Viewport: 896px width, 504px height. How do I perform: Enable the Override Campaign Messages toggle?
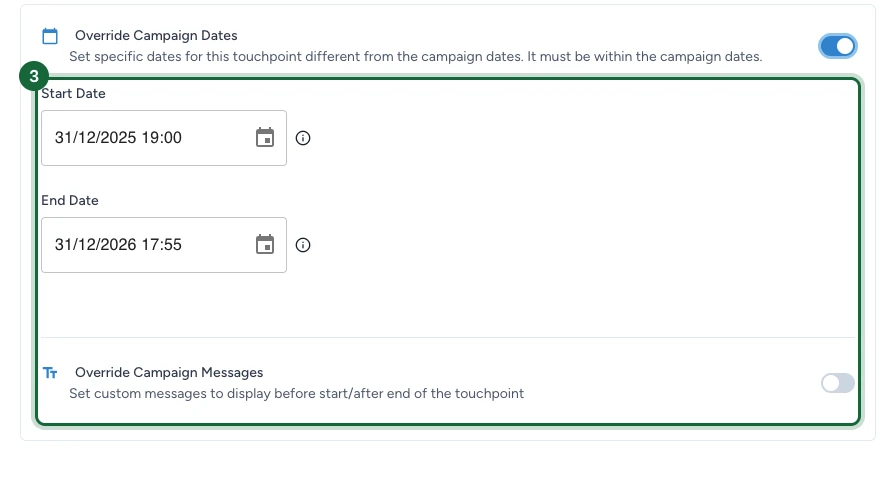pos(837,383)
